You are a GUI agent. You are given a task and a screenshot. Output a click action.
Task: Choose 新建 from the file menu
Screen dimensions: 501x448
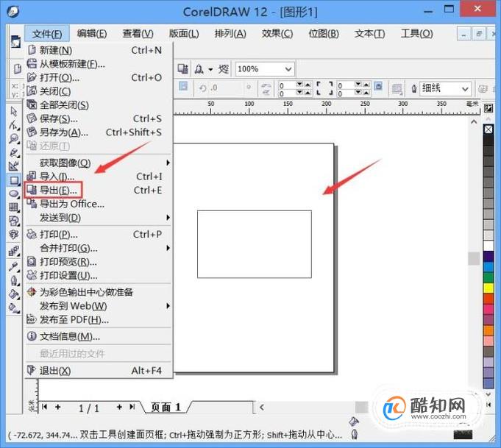point(99,50)
